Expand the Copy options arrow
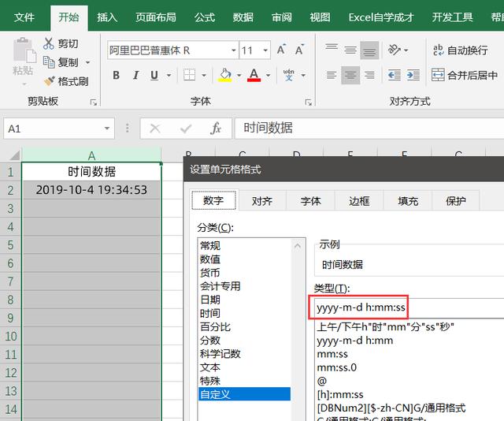The width and height of the screenshot is (504, 421). coord(87,62)
